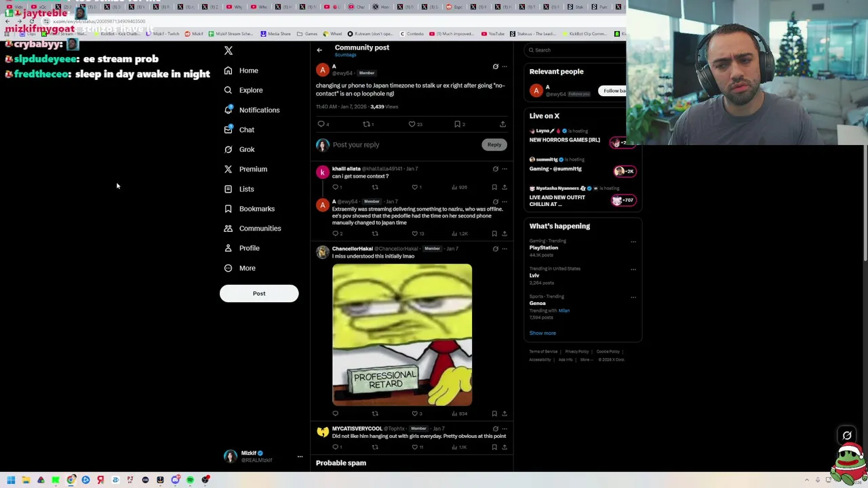Image resolution: width=868 pixels, height=488 pixels.
Task: Expand More in the sidebar
Action: tap(239, 268)
